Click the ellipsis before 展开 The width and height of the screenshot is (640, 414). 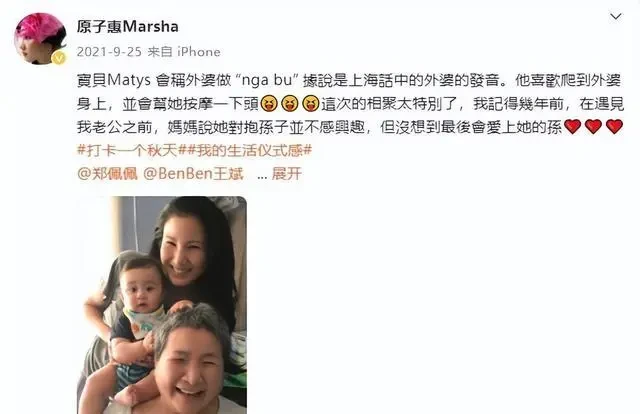pyautogui.click(x=262, y=176)
